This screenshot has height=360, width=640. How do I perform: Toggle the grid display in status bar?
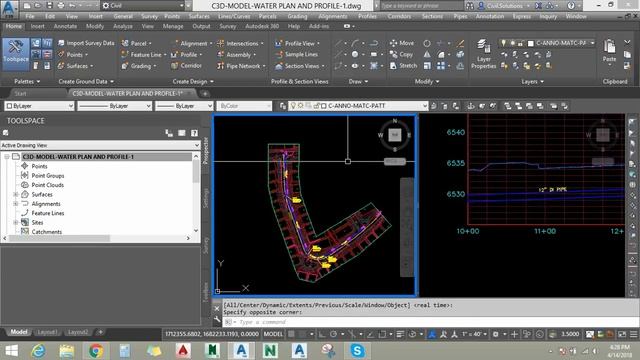[291, 334]
